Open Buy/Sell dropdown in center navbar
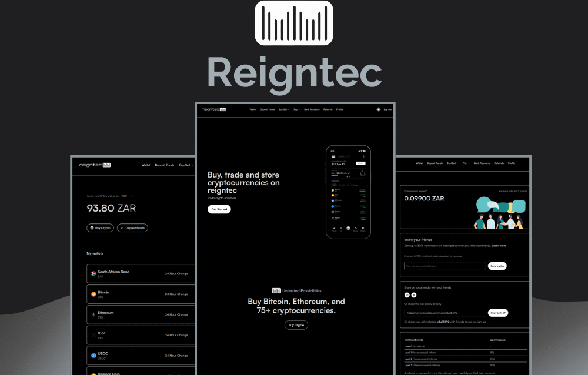This screenshot has width=588, height=375. (x=284, y=109)
